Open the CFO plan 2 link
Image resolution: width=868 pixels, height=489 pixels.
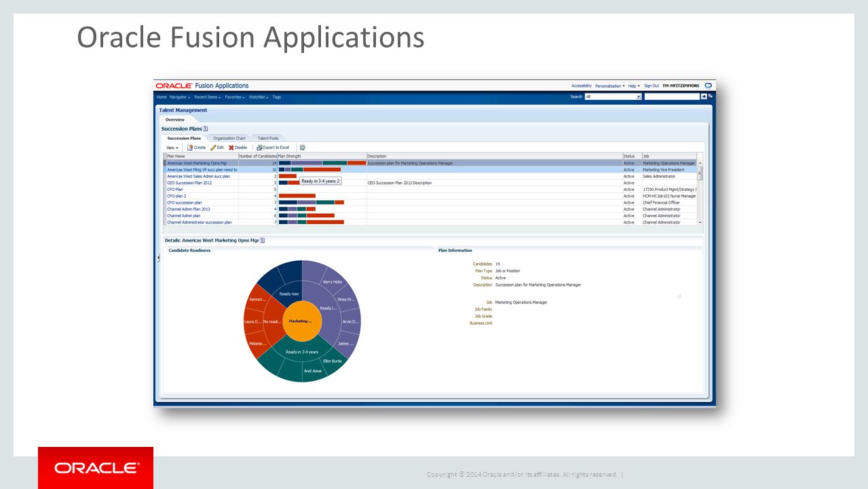(176, 196)
